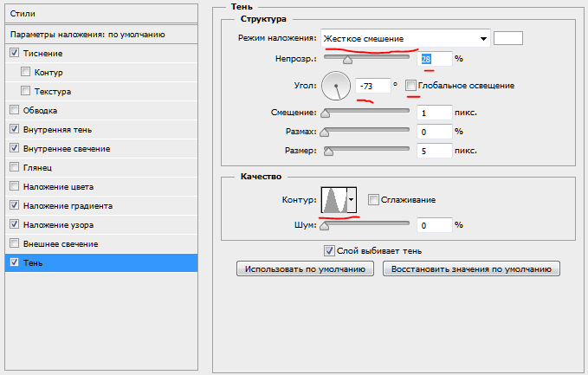Viewport: 588px width, 375px height.
Task: Toggle Слой выбивает тень checkbox
Action: (329, 251)
